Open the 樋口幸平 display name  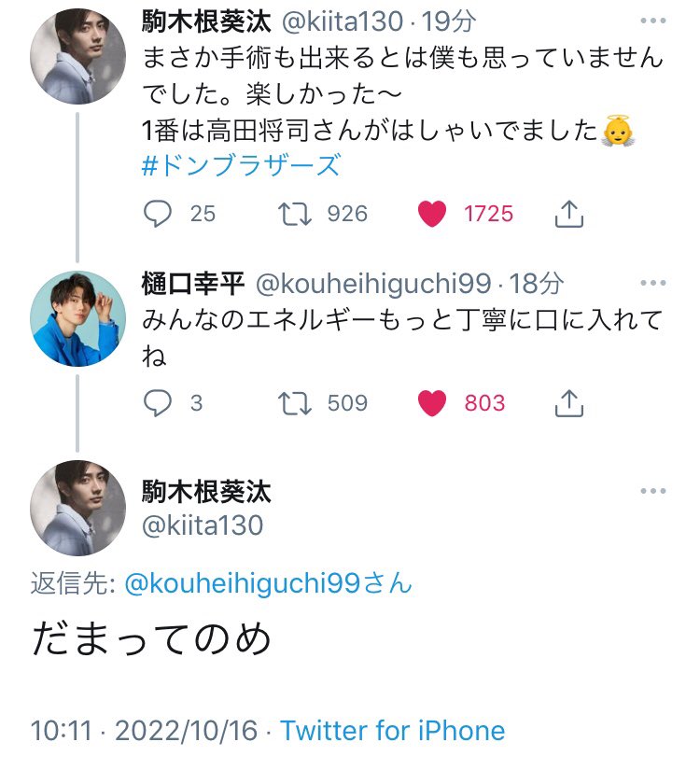pos(192,283)
